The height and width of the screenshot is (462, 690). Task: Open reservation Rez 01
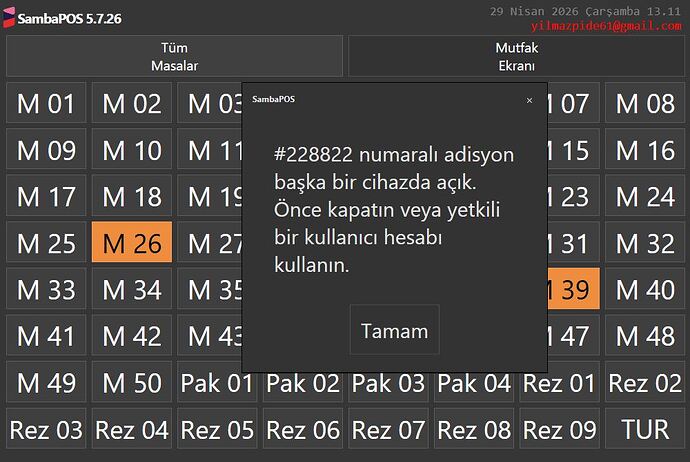point(559,383)
